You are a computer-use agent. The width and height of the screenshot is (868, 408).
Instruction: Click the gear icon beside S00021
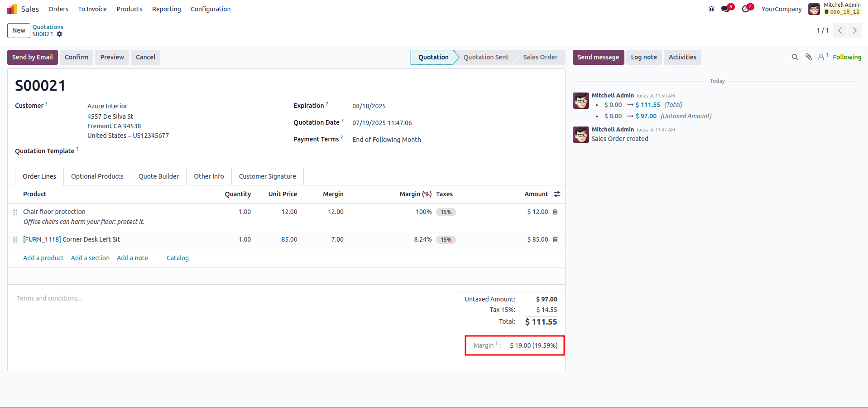pos(59,34)
